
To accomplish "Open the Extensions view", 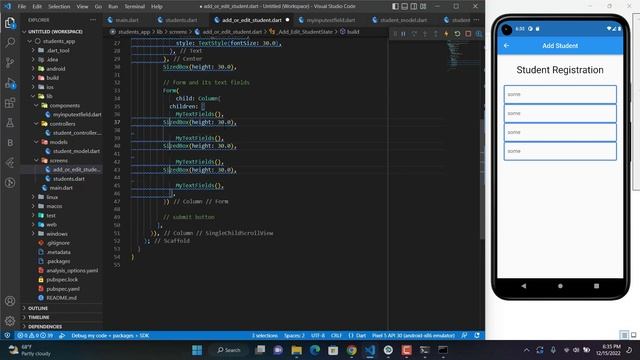I will coord(10,103).
